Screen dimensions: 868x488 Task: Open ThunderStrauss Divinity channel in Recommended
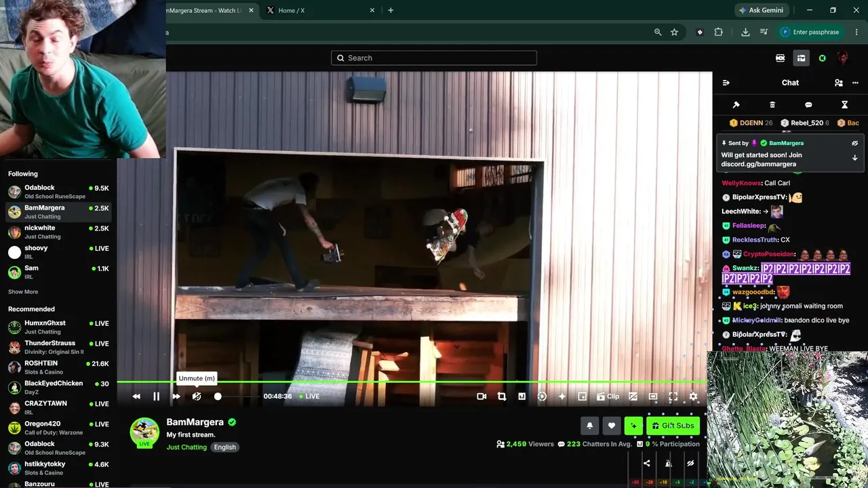click(58, 347)
